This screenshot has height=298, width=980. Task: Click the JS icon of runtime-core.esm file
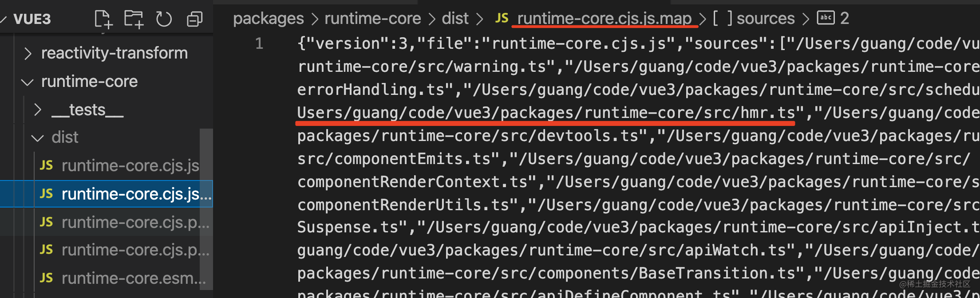pos(46,278)
